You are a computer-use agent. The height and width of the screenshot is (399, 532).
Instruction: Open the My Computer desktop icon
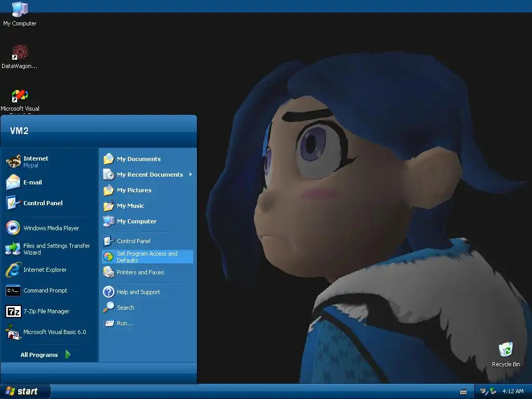pos(20,9)
